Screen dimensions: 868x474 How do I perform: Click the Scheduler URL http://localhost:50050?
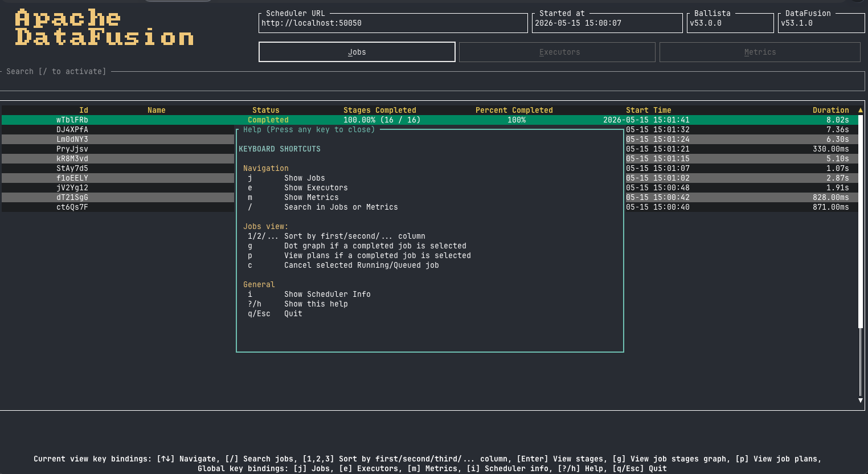click(x=312, y=23)
